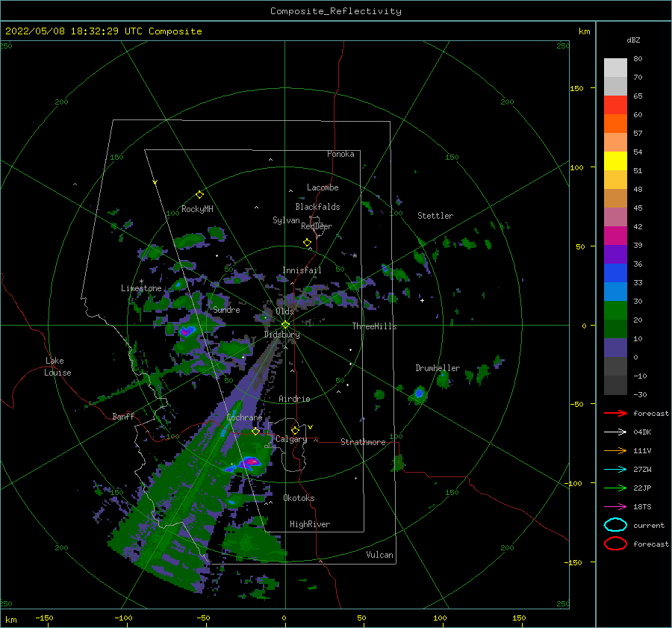Click the Composite_Reflectivity title

click(x=336, y=11)
